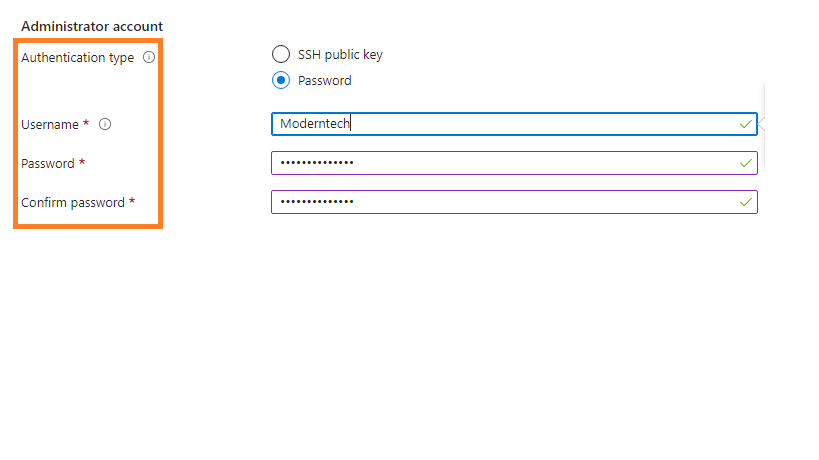Click into the Password input field
Screen dimensions: 819x460
(x=500, y=163)
